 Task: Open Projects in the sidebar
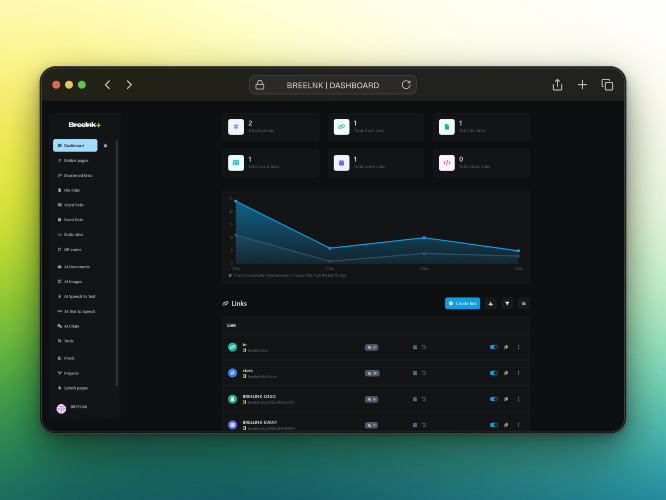[x=68, y=373]
